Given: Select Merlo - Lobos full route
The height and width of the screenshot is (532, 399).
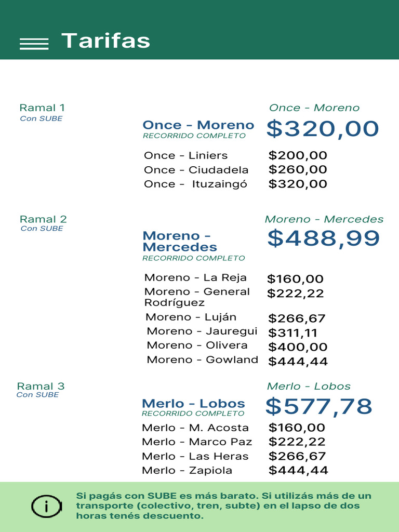Looking at the screenshot, I should pos(193,404).
